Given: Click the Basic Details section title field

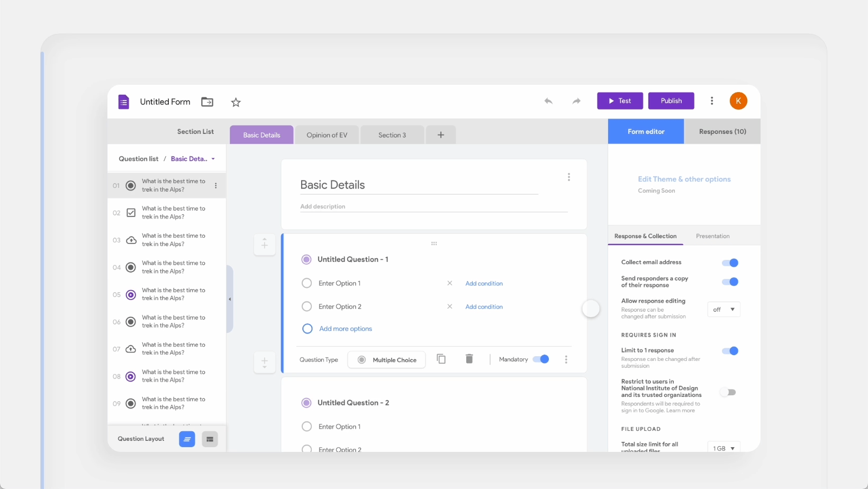Looking at the screenshot, I should [x=419, y=185].
